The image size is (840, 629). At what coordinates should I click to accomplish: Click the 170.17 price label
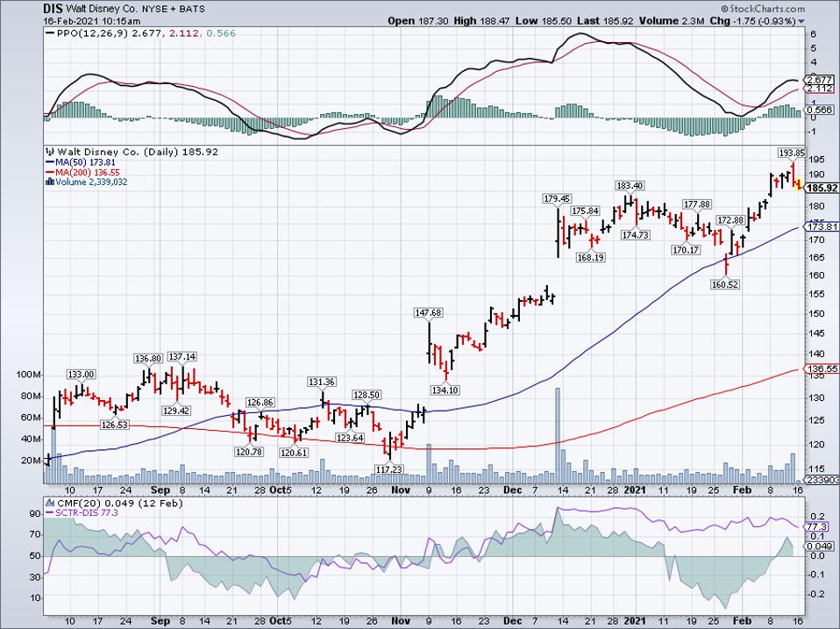tap(686, 250)
